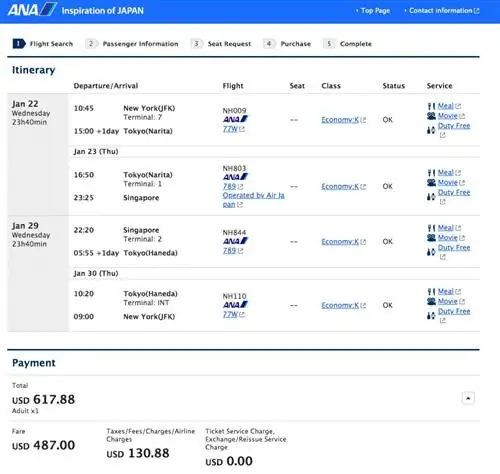Click the taxes amount USD 130.88
Viewport: 500px width, 474px height.
tap(138, 453)
